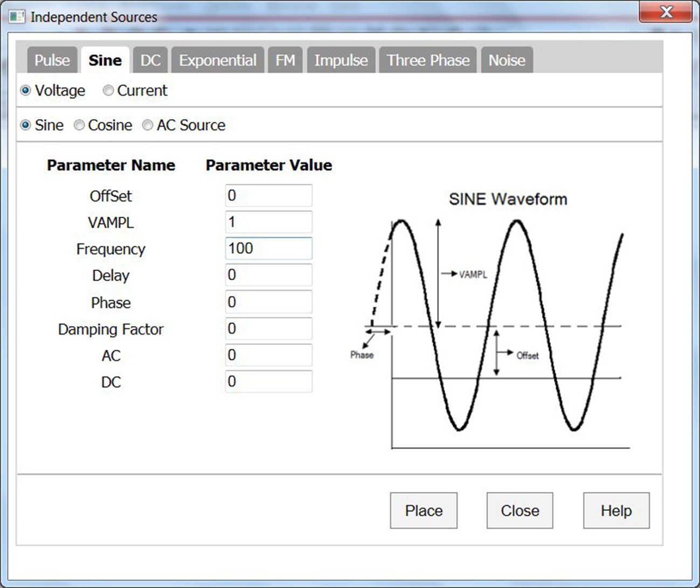The height and width of the screenshot is (588, 700).
Task: Switch to the Pulse tab
Action: (x=52, y=60)
